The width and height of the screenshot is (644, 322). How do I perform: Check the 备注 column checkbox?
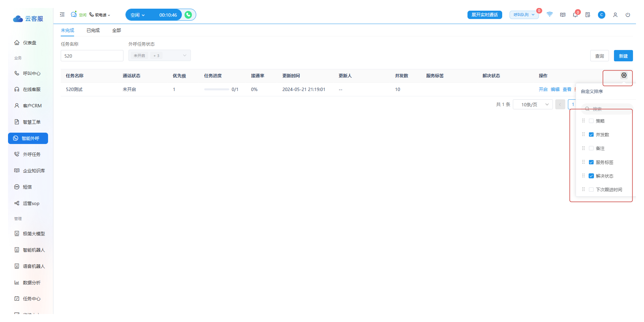[591, 148]
